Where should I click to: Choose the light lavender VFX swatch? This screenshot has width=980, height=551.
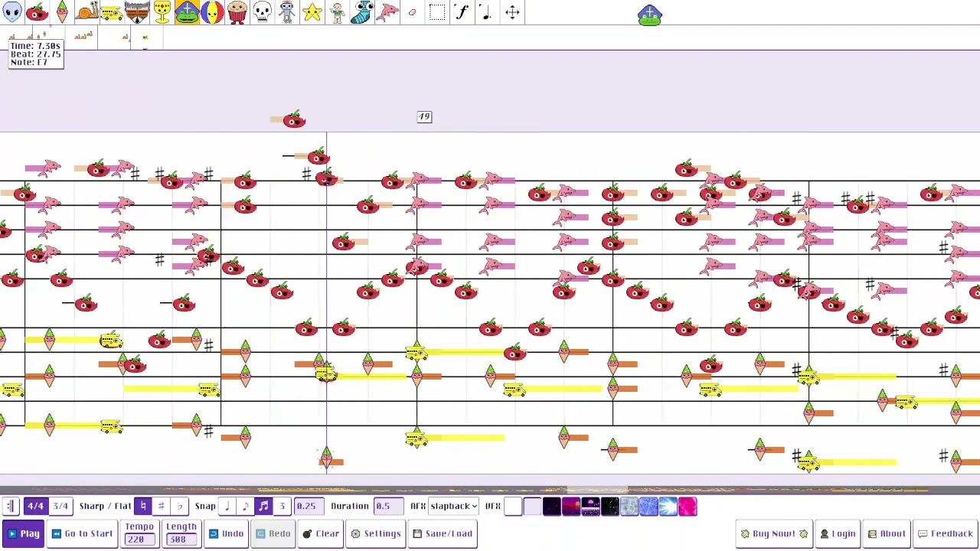pyautogui.click(x=532, y=506)
